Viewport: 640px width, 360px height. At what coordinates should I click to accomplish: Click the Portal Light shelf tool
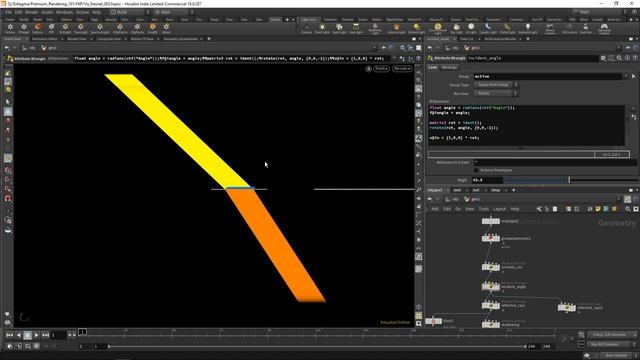click(507, 28)
